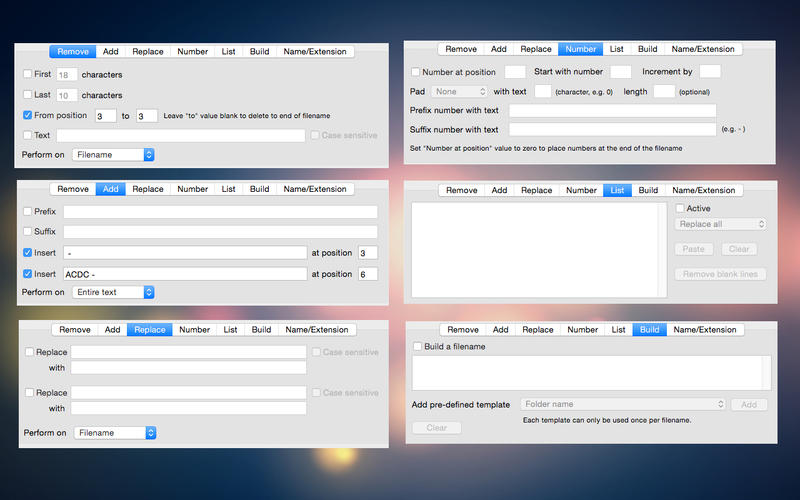Enable the Prefix checkbox
800x500 pixels.
28,212
